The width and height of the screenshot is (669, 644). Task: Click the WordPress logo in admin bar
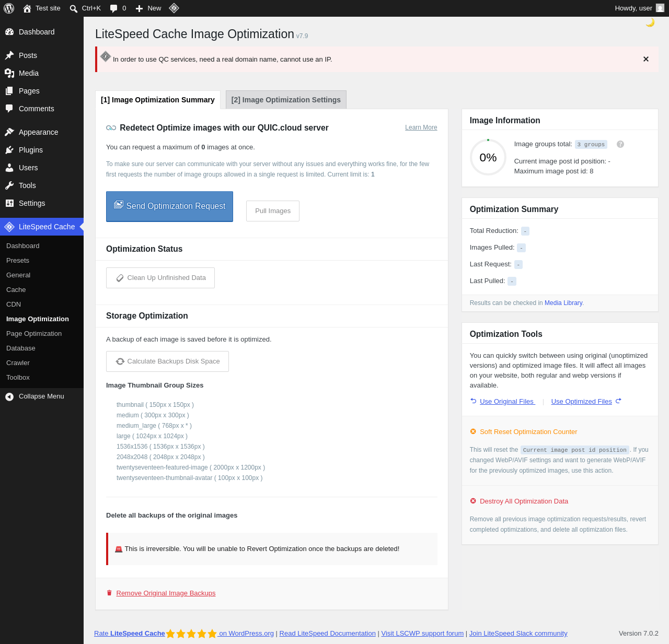9,8
